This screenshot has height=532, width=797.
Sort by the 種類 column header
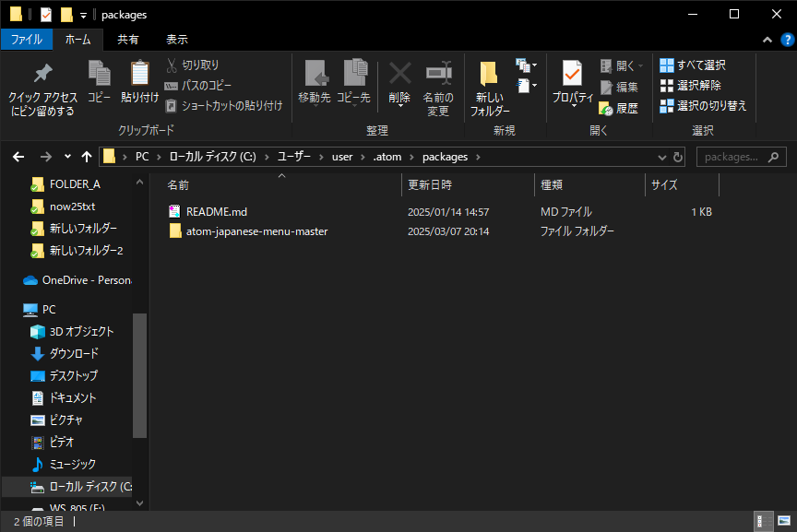pos(589,185)
